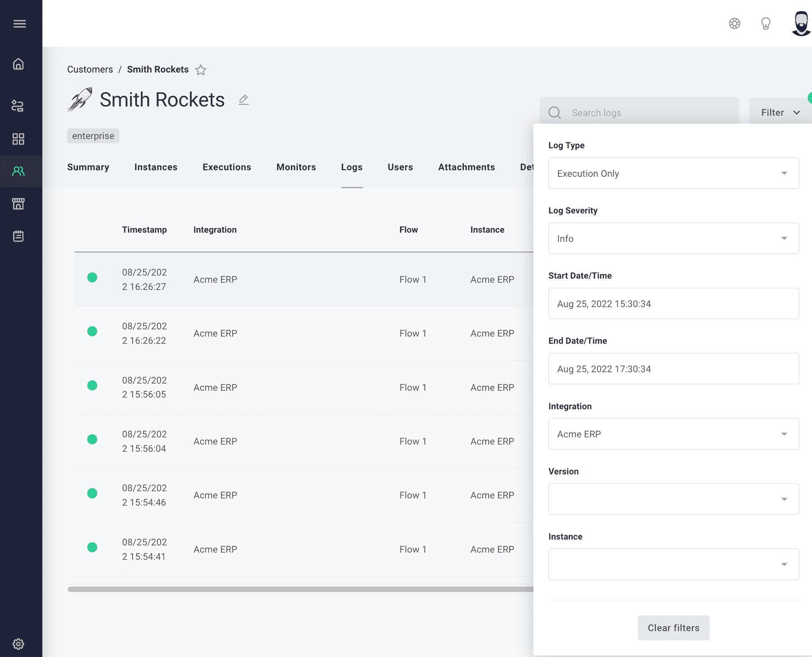Screen dimensions: 812x657
Task: Sort by the Timestamp column header
Action: click(144, 230)
